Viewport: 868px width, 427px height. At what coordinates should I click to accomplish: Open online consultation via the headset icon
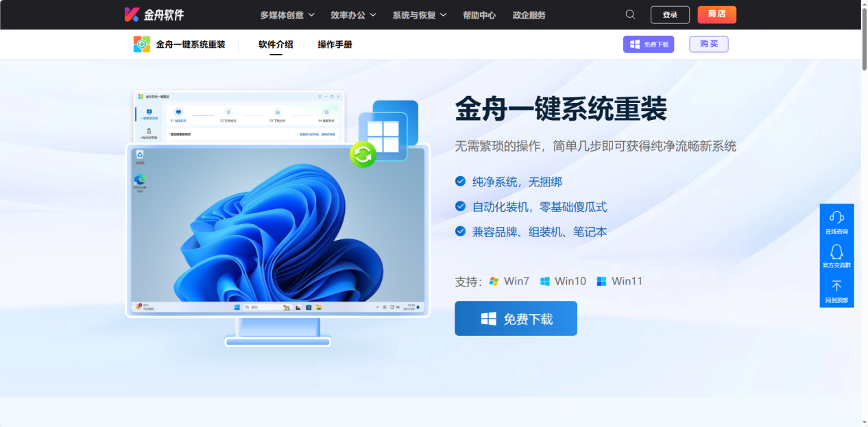click(x=836, y=217)
